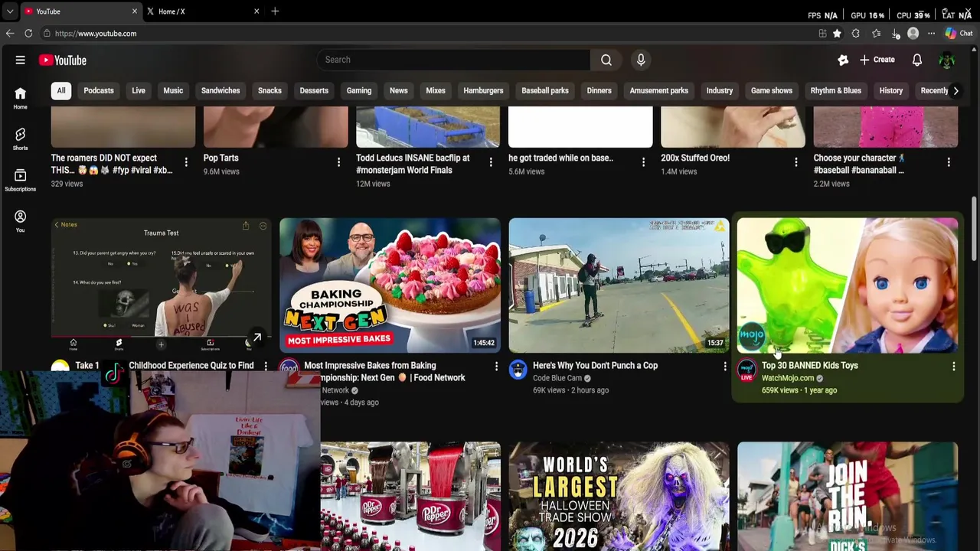The image size is (980, 551).
Task: Click the browser address bar URL
Action: pos(96,34)
